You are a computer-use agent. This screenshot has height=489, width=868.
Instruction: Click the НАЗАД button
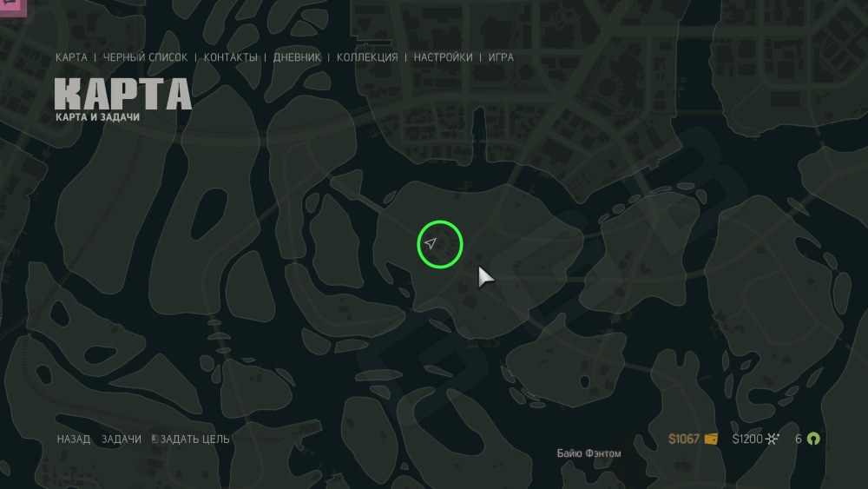[x=74, y=439]
